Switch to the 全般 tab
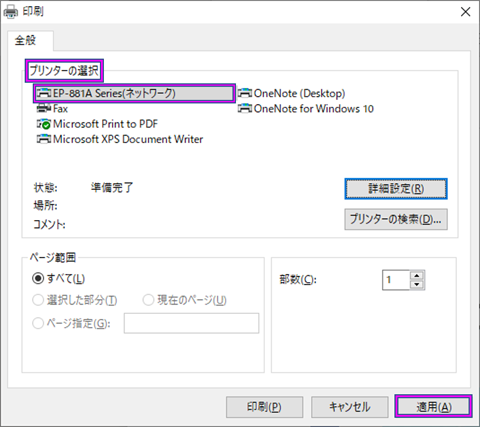The width and height of the screenshot is (480, 427). [x=25, y=40]
